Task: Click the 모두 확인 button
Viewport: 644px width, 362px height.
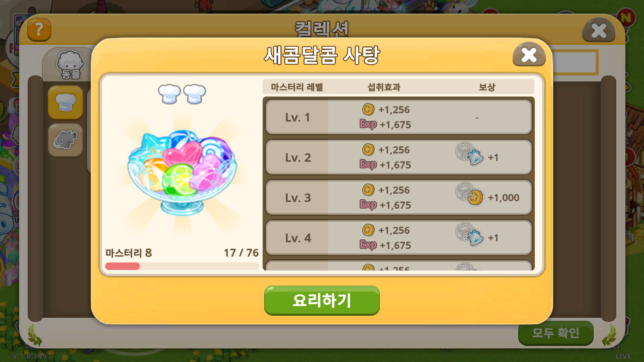Action: click(556, 333)
